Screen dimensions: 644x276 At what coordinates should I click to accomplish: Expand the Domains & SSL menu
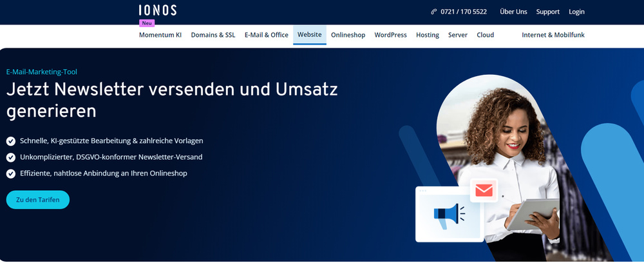click(x=213, y=35)
